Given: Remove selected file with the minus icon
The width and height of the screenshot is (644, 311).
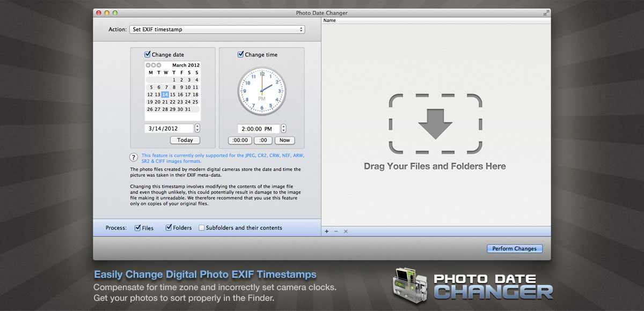Looking at the screenshot, I should pyautogui.click(x=336, y=231).
